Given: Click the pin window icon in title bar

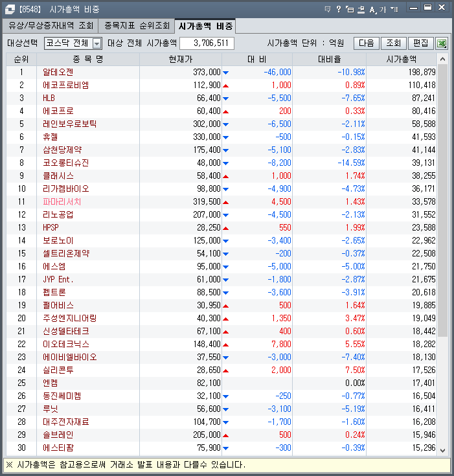Looking at the screenshot, I should 361,9.
